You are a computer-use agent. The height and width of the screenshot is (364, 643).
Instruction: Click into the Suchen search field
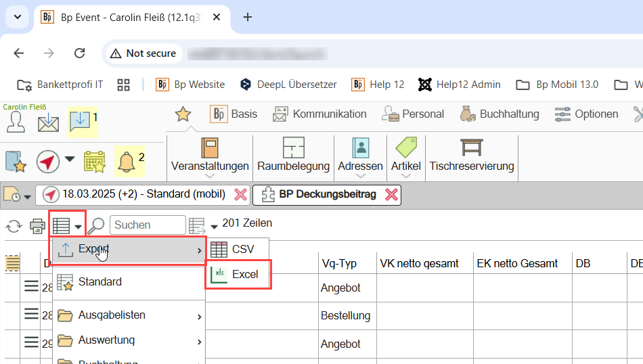147,225
